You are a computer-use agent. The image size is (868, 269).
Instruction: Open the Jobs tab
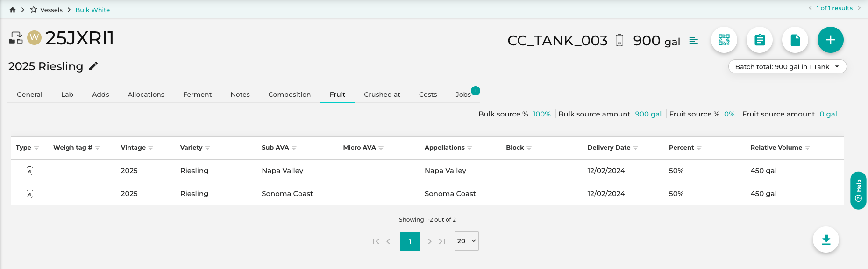[463, 95]
